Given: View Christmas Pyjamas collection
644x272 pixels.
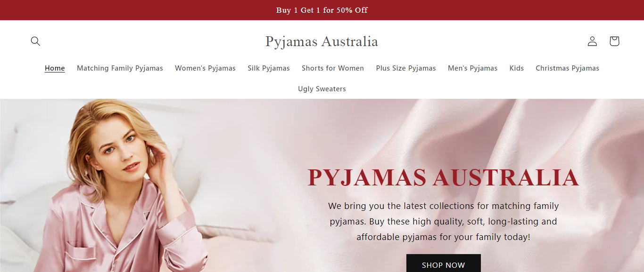Looking at the screenshot, I should pos(567,68).
